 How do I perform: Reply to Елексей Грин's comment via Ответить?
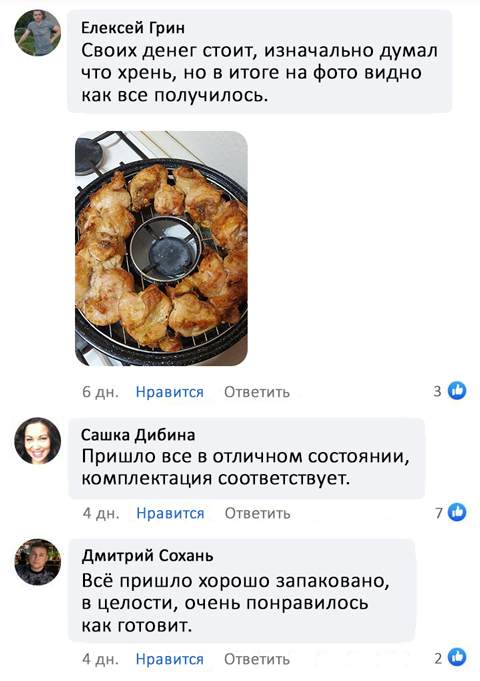tap(257, 392)
